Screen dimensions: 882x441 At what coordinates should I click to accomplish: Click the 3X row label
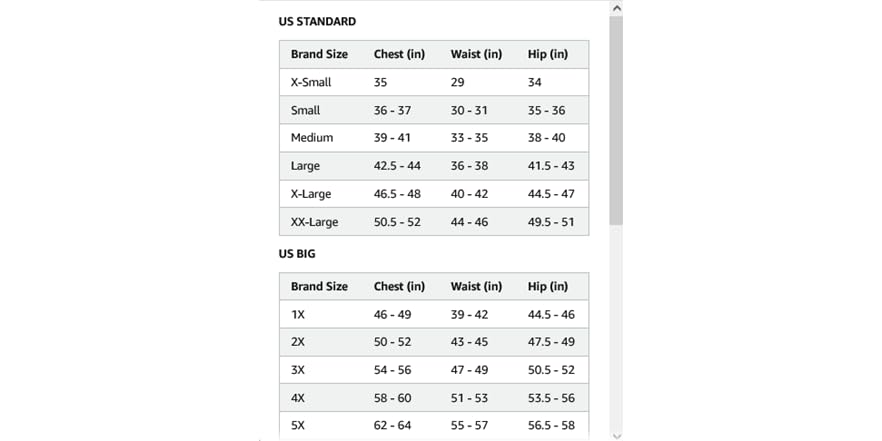point(298,370)
